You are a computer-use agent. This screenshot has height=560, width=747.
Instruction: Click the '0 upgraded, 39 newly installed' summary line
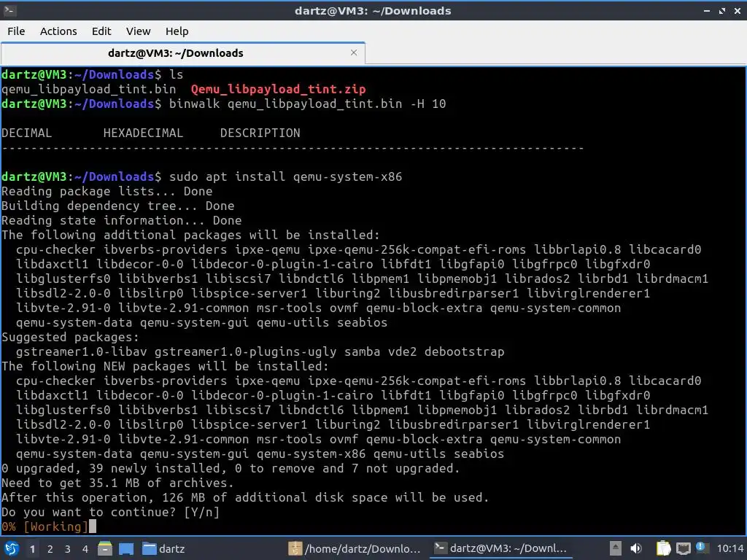point(231,469)
